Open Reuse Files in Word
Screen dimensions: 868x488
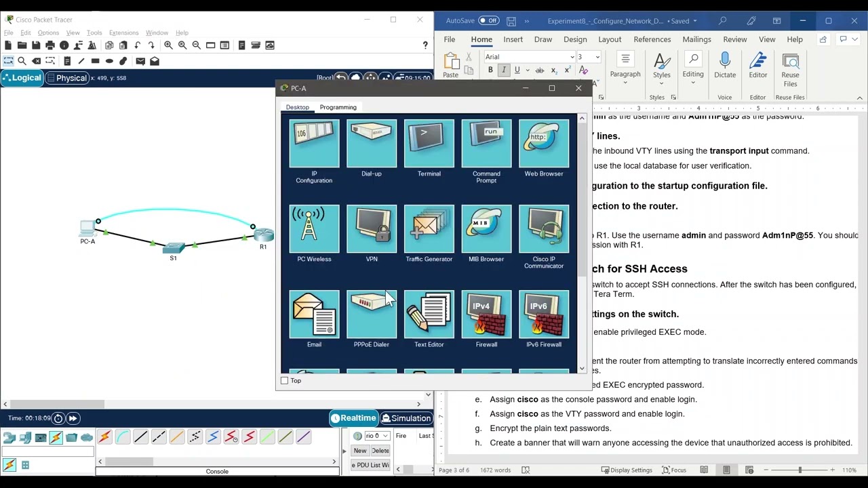[x=790, y=70]
